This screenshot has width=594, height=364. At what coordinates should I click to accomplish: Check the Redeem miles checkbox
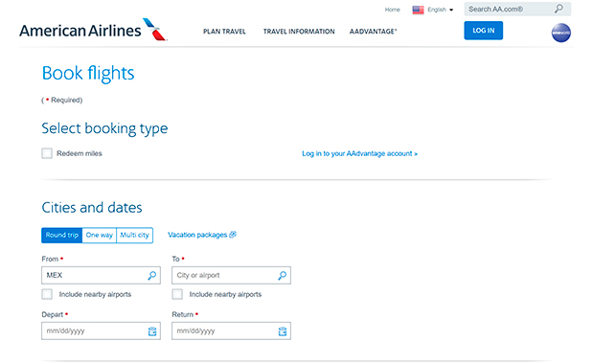[47, 153]
